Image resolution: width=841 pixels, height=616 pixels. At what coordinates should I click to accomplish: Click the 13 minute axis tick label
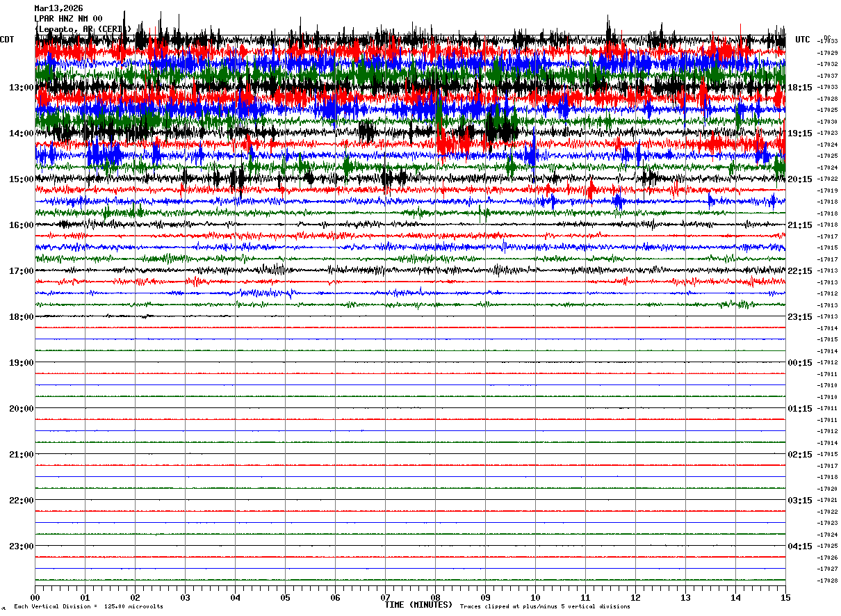tap(686, 598)
